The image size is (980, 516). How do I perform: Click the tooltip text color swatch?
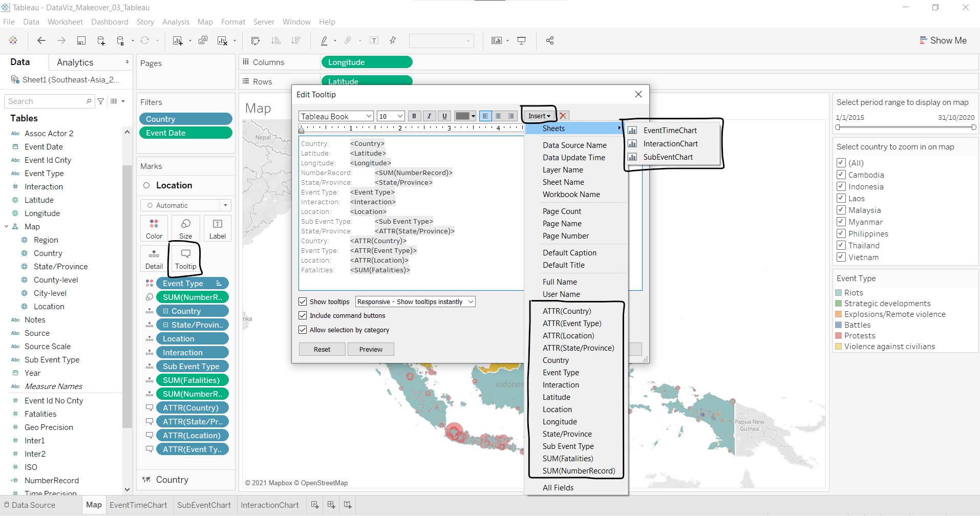[462, 116]
